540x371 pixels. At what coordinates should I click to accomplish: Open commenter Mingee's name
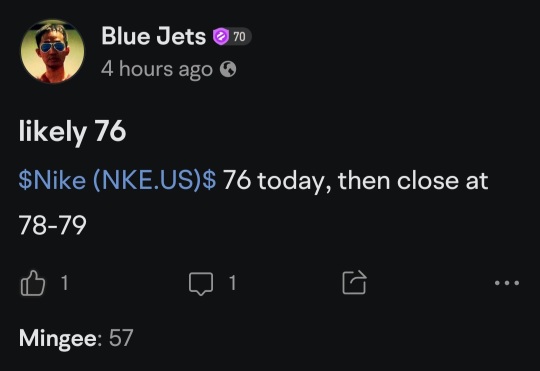point(58,338)
